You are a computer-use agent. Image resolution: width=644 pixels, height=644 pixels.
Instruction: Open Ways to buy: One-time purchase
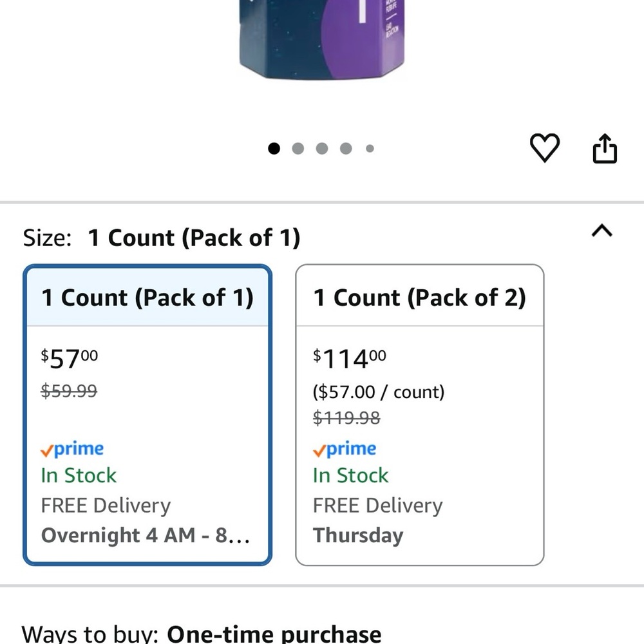(x=201, y=634)
